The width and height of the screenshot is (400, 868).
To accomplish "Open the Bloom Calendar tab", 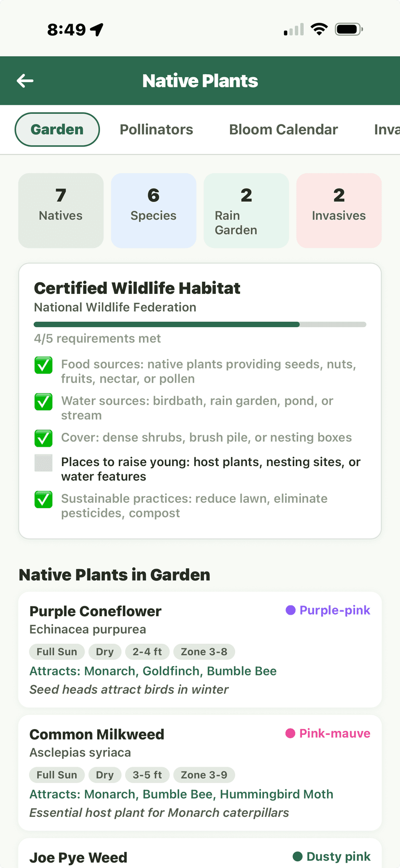I will pyautogui.click(x=283, y=129).
